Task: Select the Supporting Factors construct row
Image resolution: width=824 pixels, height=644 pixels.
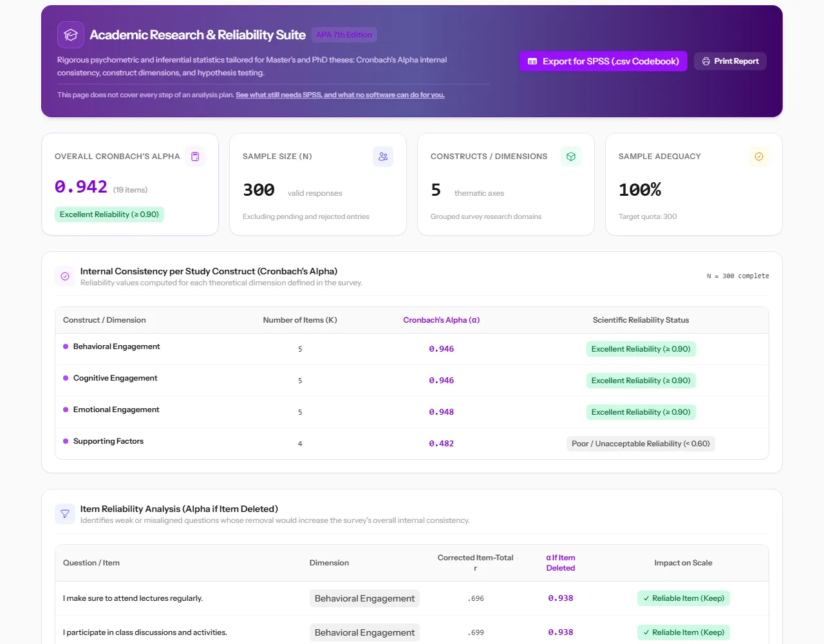Action: [x=412, y=444]
